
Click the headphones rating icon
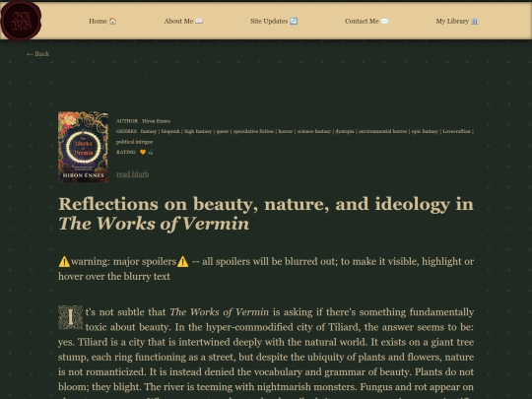coord(151,152)
